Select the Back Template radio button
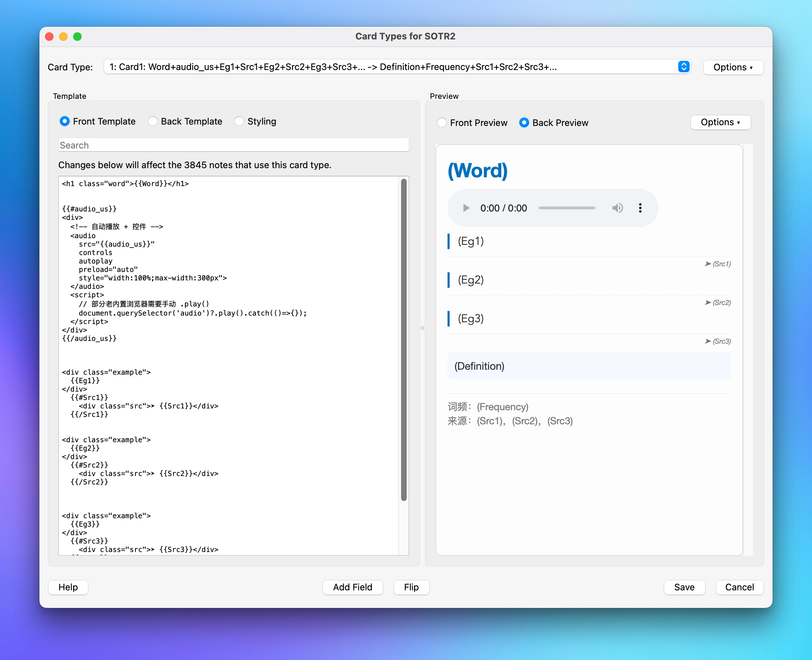The image size is (812, 660). [153, 121]
